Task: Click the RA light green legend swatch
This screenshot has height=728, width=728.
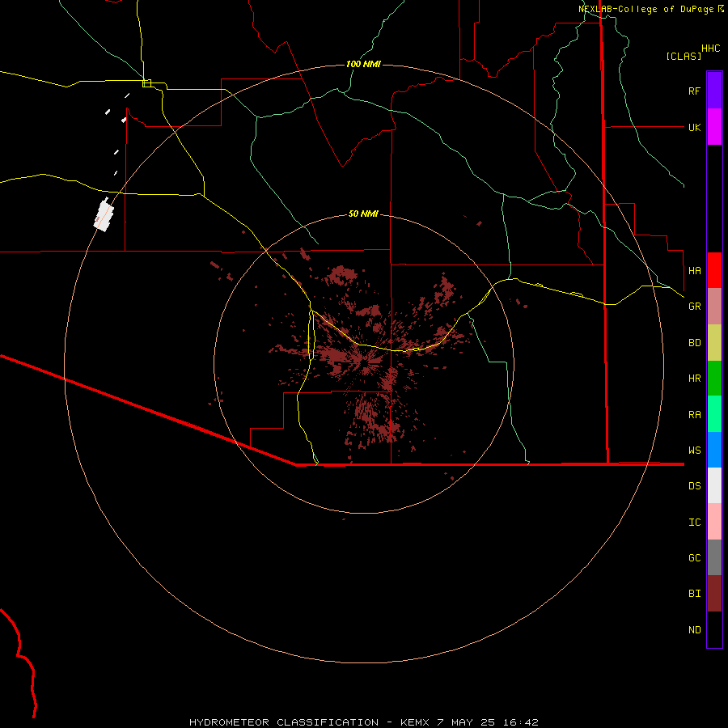Action: 714,414
